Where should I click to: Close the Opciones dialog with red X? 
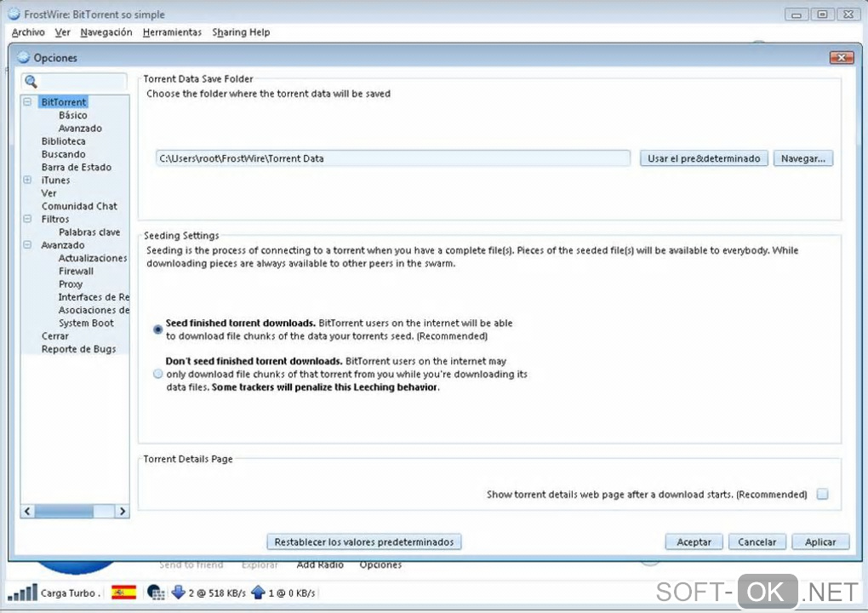coord(842,58)
